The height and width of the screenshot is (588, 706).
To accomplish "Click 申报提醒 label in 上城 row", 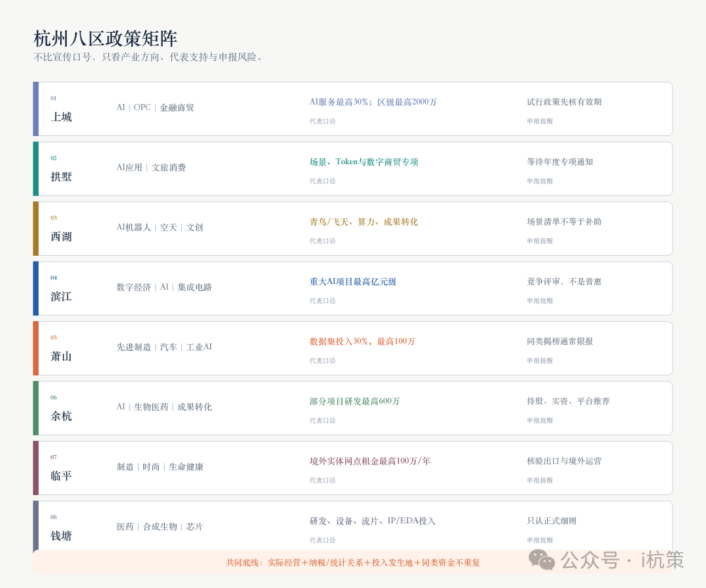I will tap(540, 122).
